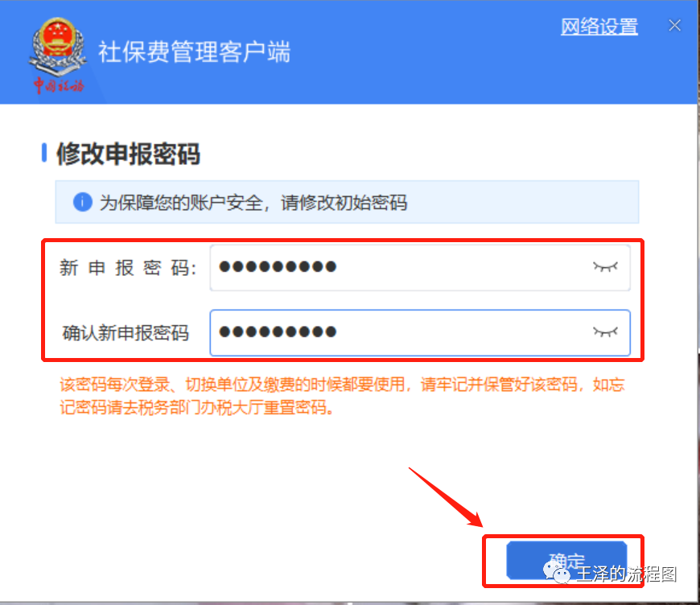Click the 为保障您的账户安全 notice banner
This screenshot has height=605, width=700.
(347, 202)
